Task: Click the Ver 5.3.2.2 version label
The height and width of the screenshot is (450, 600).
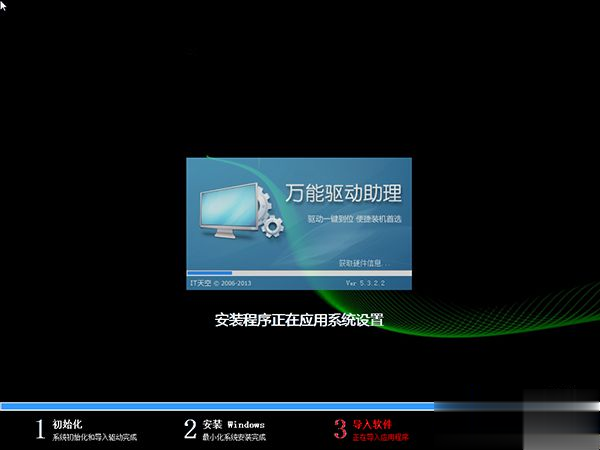Action: (x=365, y=283)
